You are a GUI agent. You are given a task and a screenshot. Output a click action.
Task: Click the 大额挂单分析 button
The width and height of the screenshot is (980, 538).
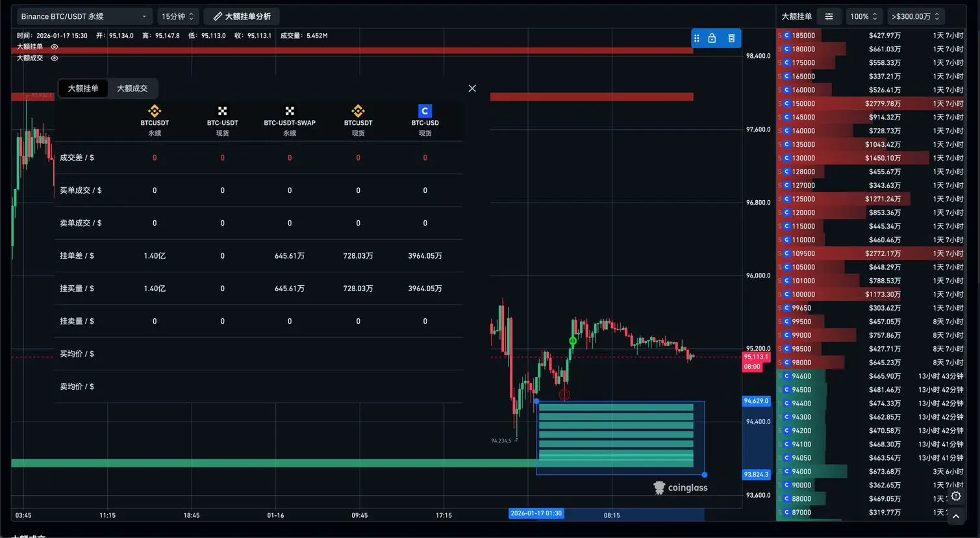(242, 16)
